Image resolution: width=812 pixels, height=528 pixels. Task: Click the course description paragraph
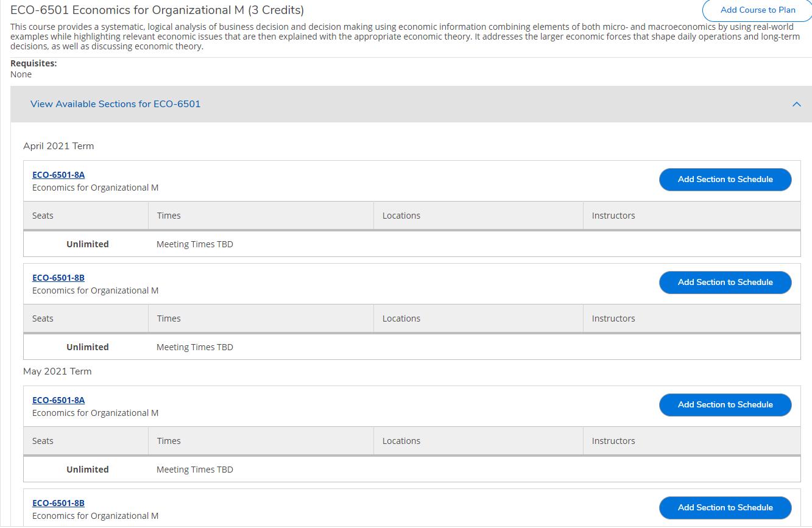(x=405, y=37)
